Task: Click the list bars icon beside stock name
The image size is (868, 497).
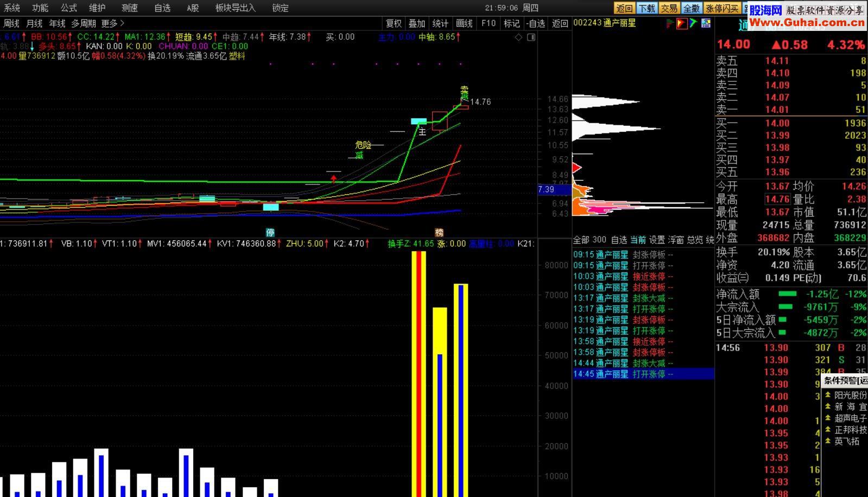Action: coord(669,23)
